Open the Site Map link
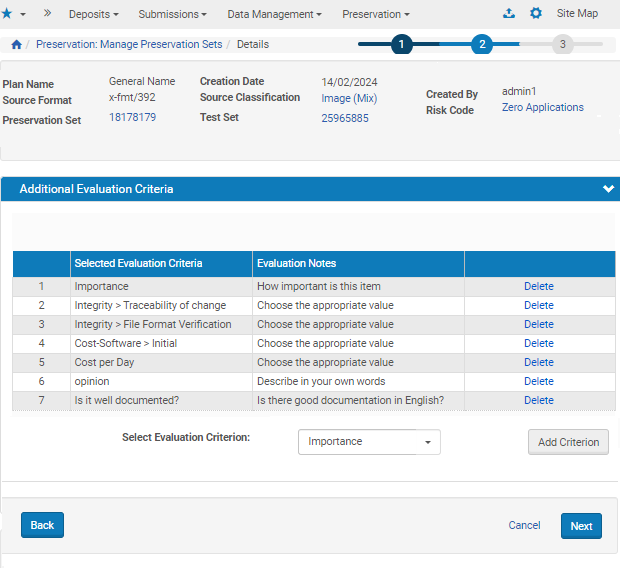 click(579, 14)
